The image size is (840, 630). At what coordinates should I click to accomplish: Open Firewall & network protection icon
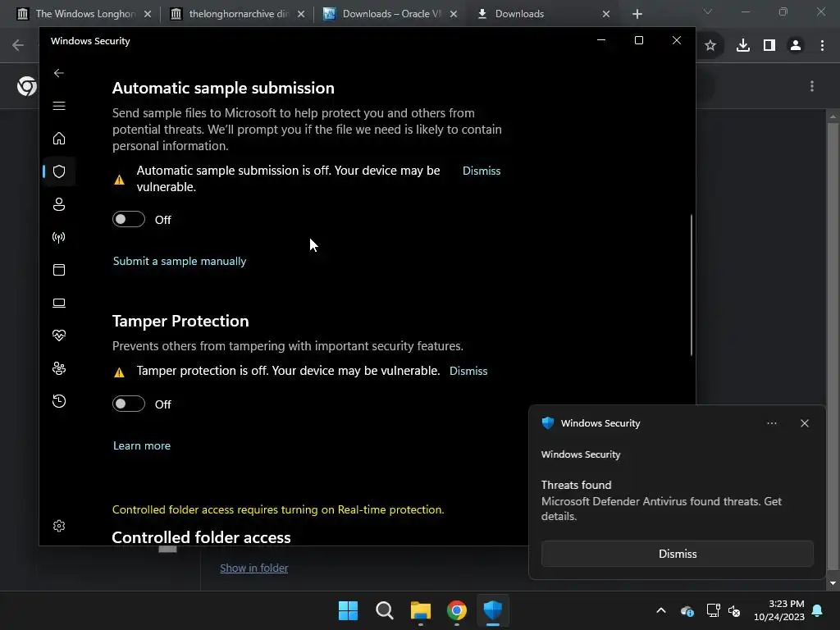click(59, 237)
